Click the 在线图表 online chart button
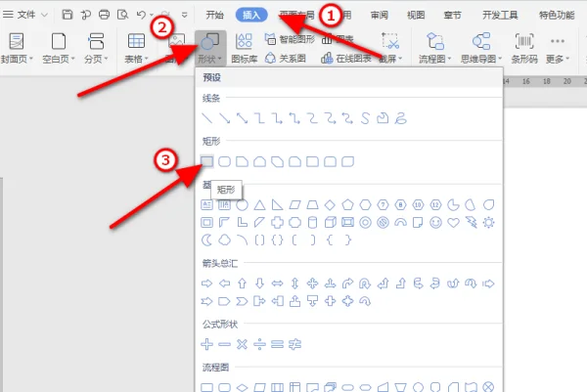Viewport: 587px width, 392px height. pyautogui.click(x=346, y=59)
